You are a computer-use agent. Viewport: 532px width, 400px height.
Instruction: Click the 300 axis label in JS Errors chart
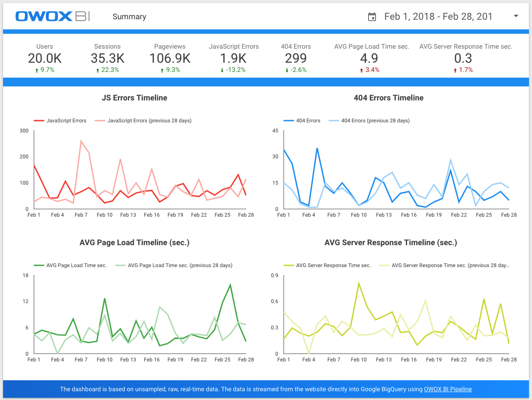pos(24,131)
